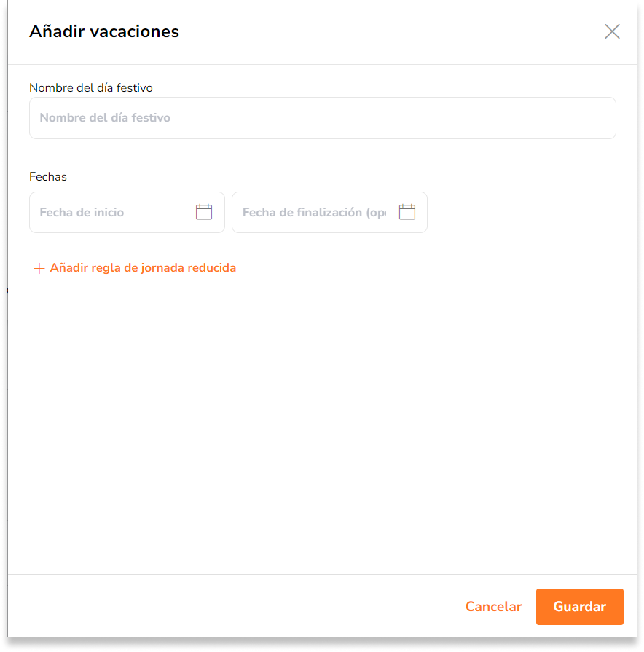Focus the Nombre del día festivo field
Image resolution: width=644 pixels, height=652 pixels.
(x=322, y=118)
